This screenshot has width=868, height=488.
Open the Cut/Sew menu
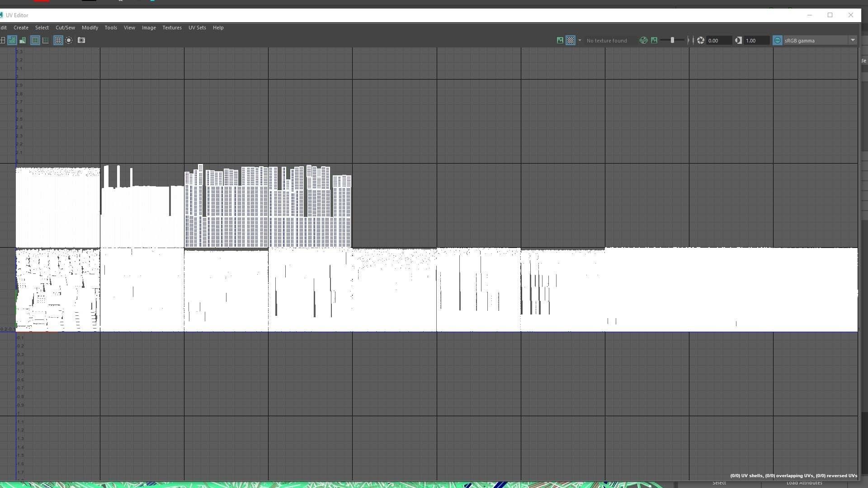(x=65, y=28)
